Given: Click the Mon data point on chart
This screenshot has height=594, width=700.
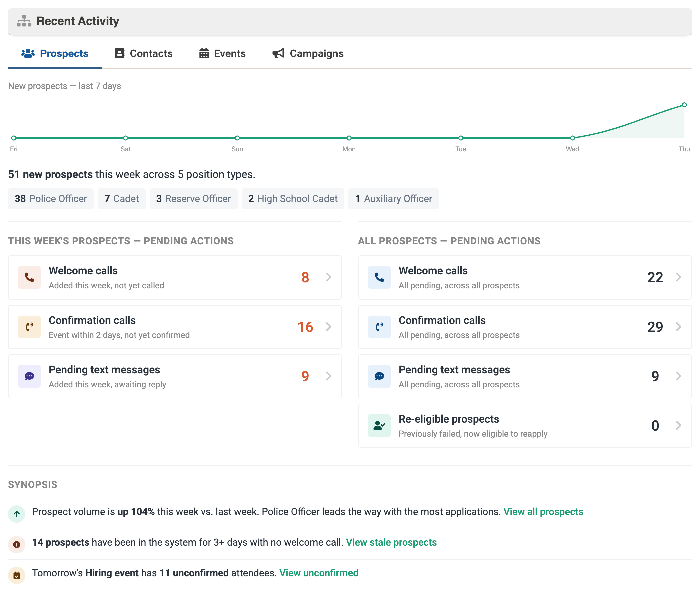Looking at the screenshot, I should (x=349, y=138).
